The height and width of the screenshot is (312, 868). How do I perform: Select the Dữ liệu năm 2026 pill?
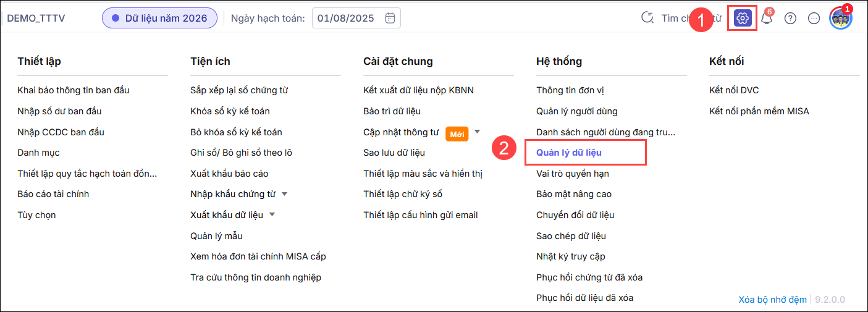tap(159, 18)
